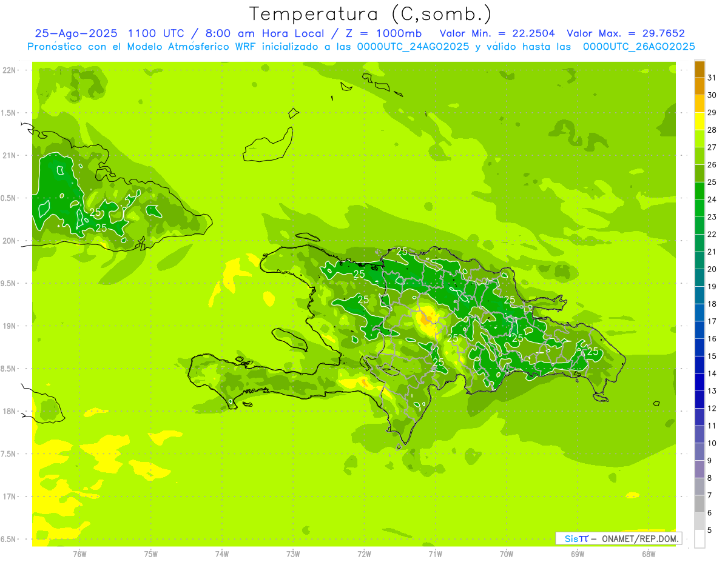Click the "70W" longitude label
The width and height of the screenshot is (728, 562).
(507, 554)
